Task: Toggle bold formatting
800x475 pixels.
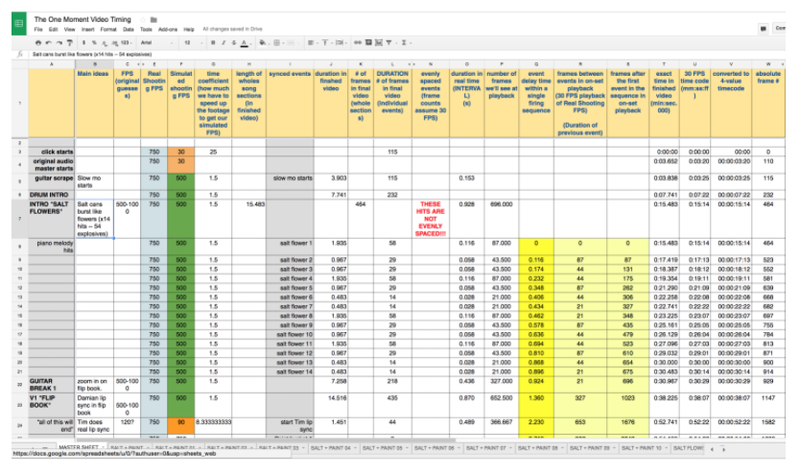Action: tap(213, 43)
